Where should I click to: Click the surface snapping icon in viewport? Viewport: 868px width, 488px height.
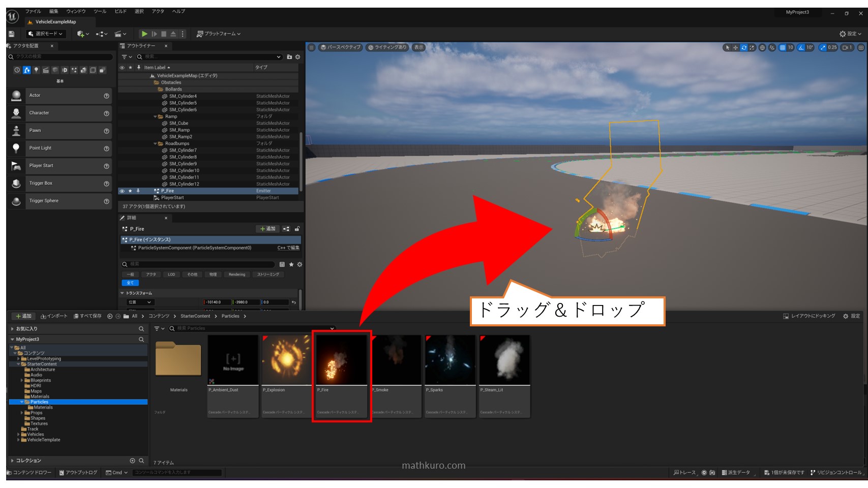[x=772, y=47]
